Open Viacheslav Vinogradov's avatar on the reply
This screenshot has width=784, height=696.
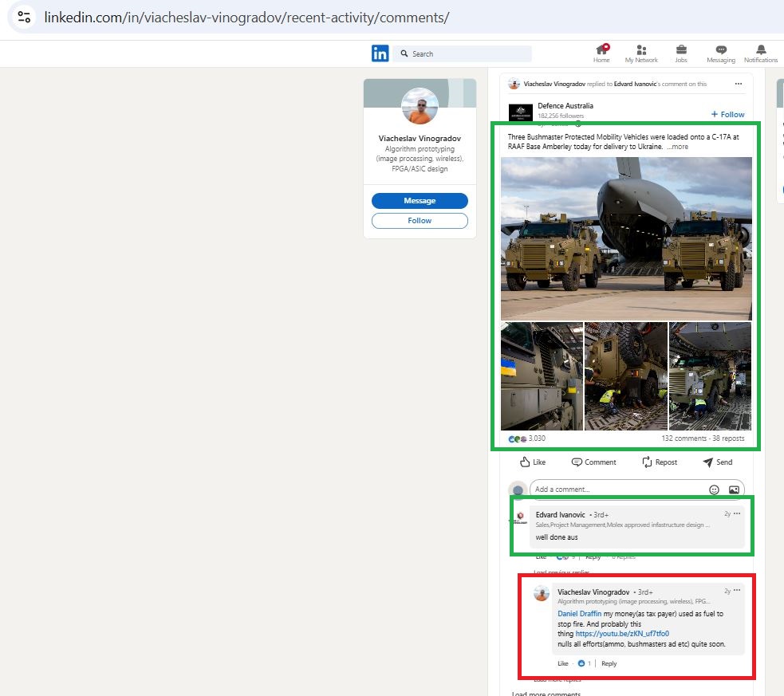tap(542, 593)
